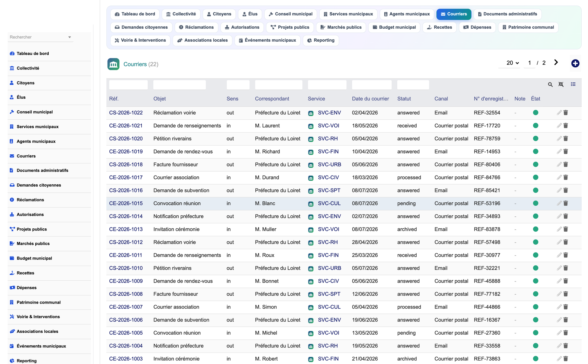Click "pending" status in row CE-2026-1015

coord(406,203)
